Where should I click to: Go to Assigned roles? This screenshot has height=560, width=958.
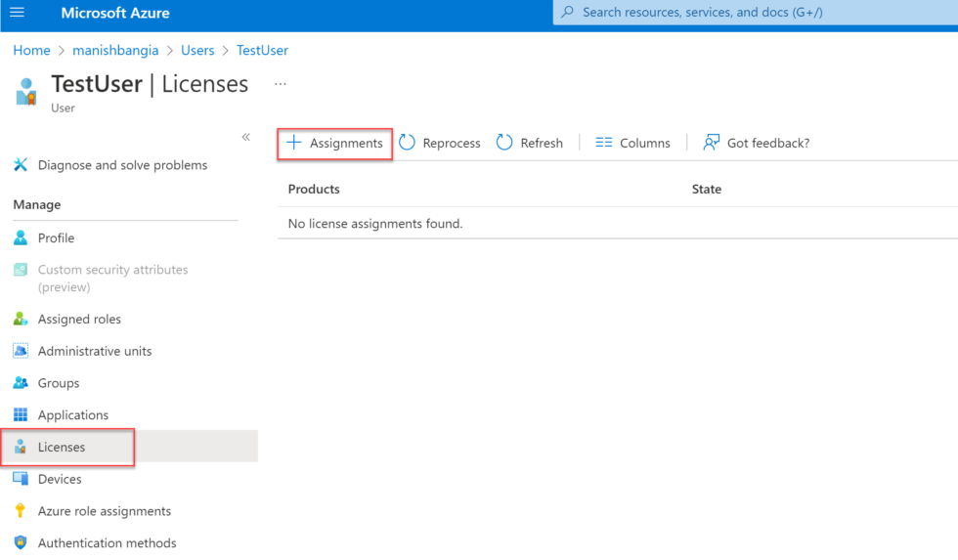79,319
